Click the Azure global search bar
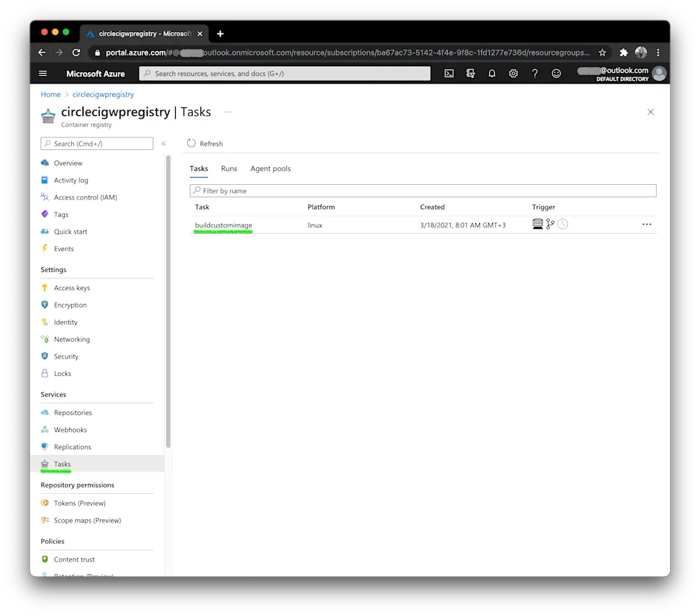Viewport: 700px width, 616px height. pos(285,74)
